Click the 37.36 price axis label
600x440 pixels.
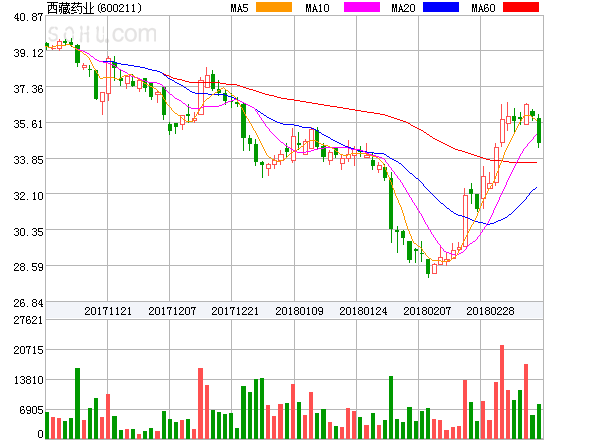[28, 89]
